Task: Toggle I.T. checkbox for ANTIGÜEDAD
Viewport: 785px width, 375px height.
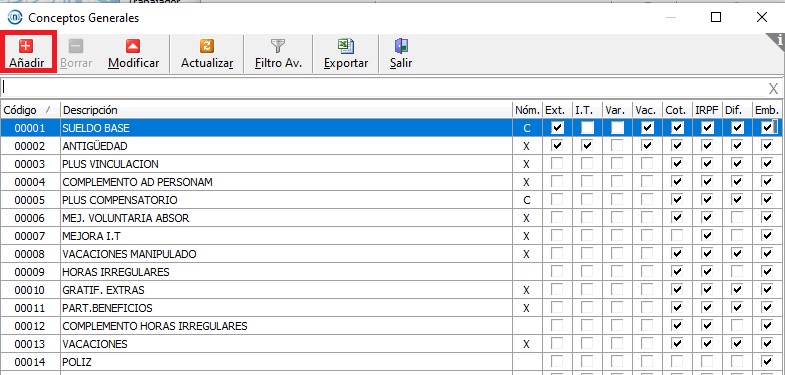Action: coord(587,146)
